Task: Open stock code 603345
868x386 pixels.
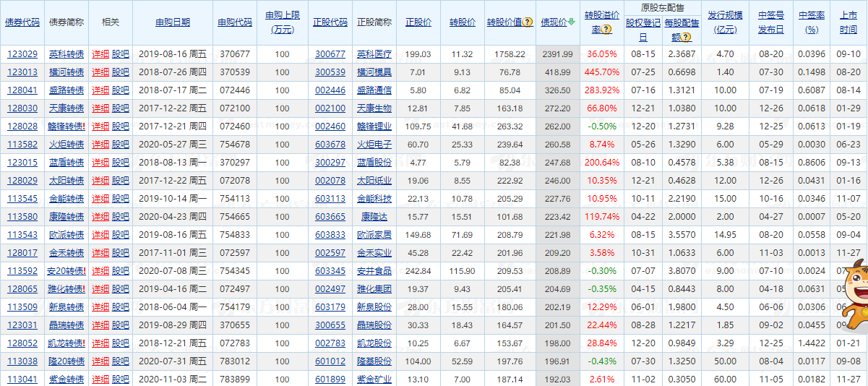Action: tap(330, 271)
